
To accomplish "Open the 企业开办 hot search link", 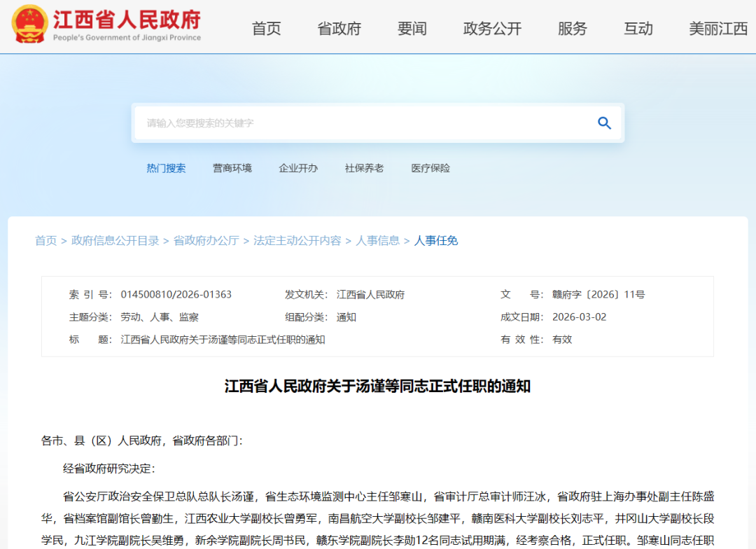I will click(298, 168).
